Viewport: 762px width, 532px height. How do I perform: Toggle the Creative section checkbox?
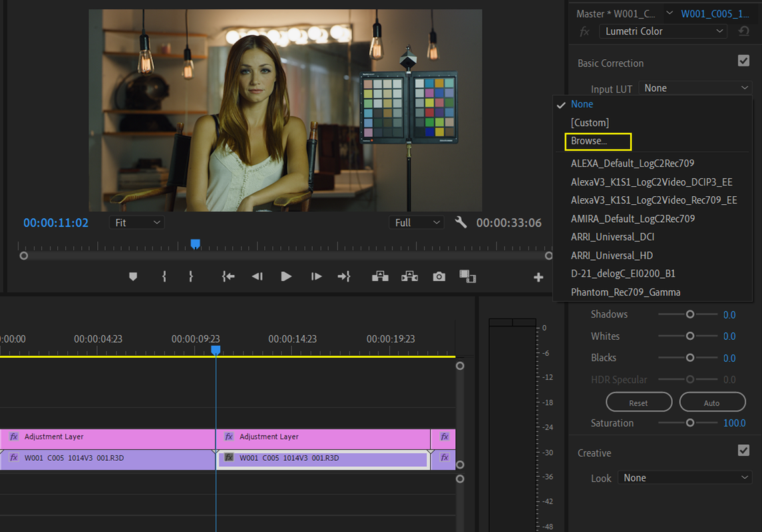[x=743, y=450]
